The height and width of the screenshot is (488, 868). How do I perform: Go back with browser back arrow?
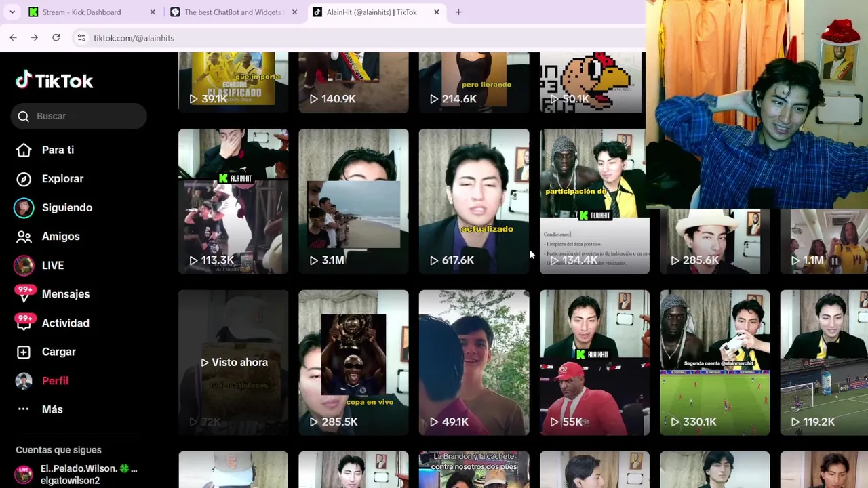[x=13, y=38]
